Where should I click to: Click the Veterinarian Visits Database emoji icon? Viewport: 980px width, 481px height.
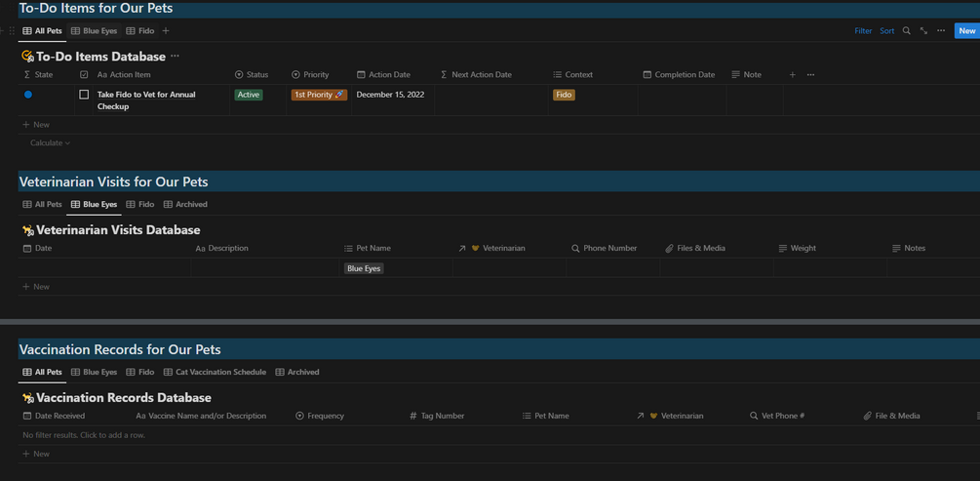(27, 230)
